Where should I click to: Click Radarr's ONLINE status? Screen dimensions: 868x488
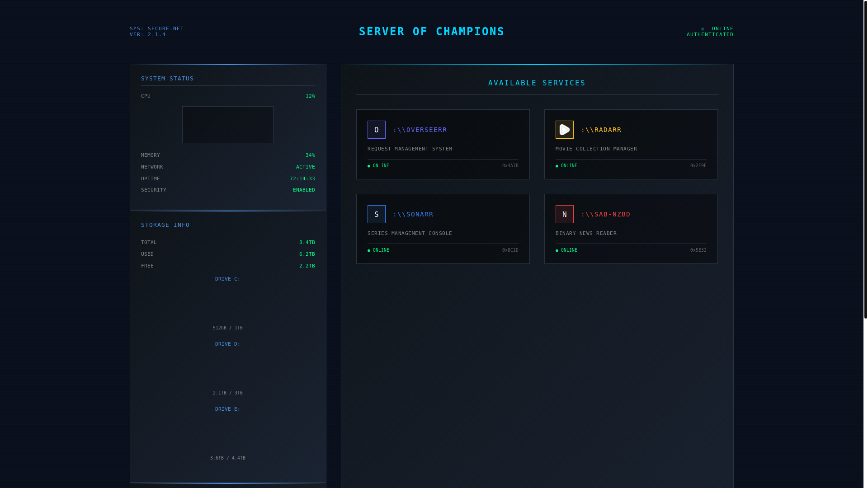pyautogui.click(x=566, y=166)
